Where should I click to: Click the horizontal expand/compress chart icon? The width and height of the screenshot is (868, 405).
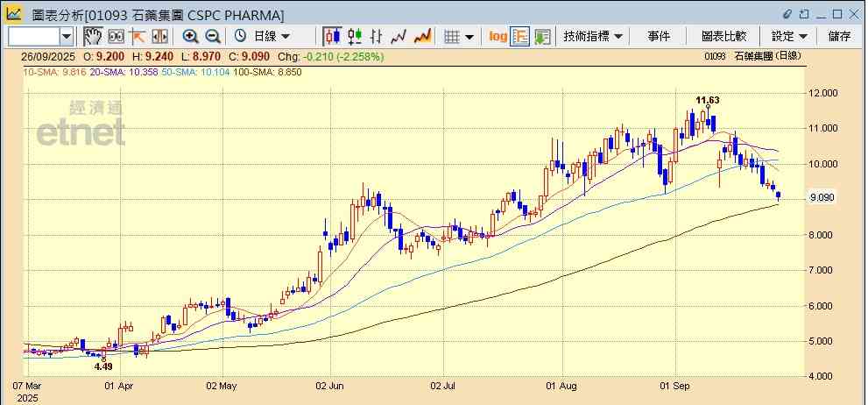tap(159, 37)
